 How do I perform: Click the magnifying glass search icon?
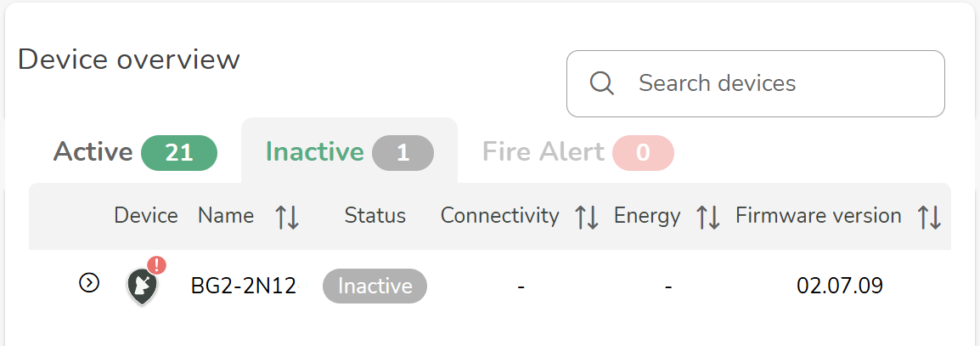tap(601, 83)
